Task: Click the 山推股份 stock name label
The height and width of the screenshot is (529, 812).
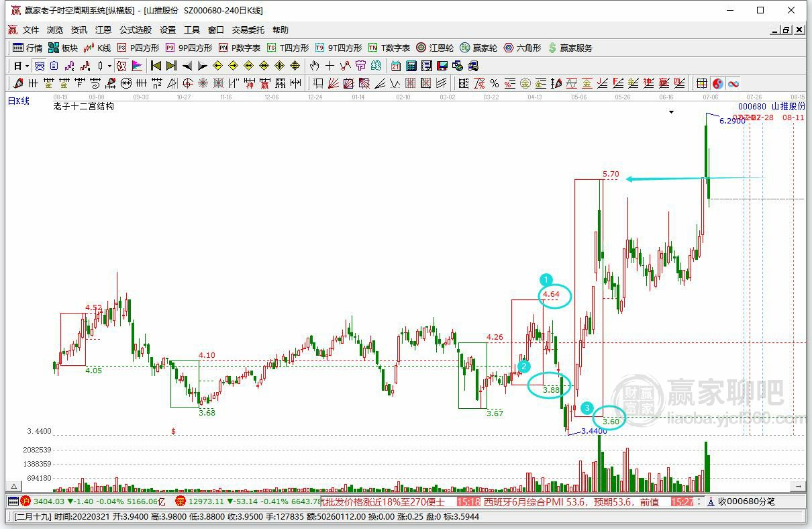Action: 789,107
